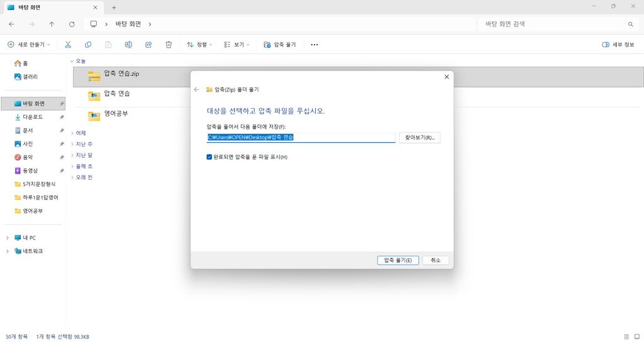The width and height of the screenshot is (644, 342).
Task: Switch to details list view icon in status bar
Action: tap(626, 337)
